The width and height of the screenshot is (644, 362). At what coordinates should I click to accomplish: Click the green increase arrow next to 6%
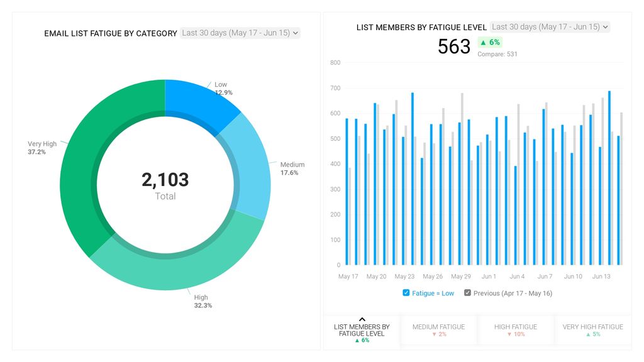483,42
